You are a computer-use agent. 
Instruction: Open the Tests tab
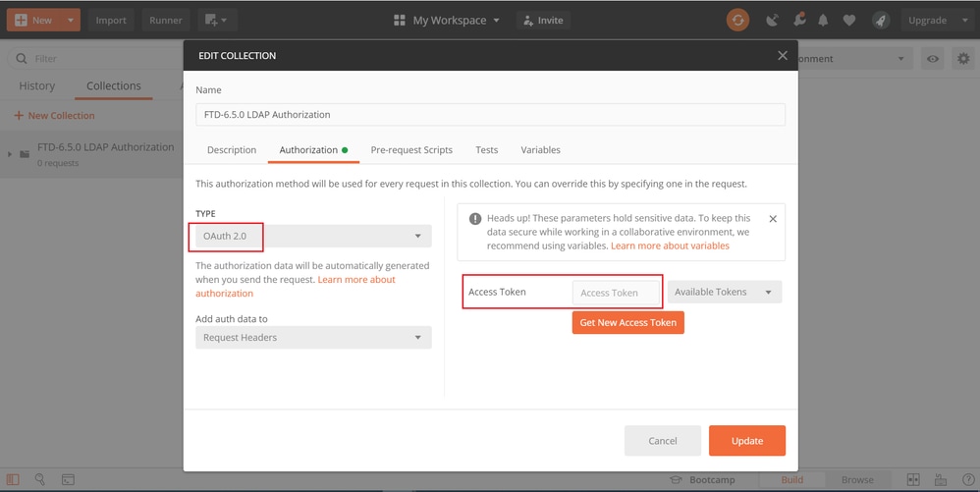[486, 150]
